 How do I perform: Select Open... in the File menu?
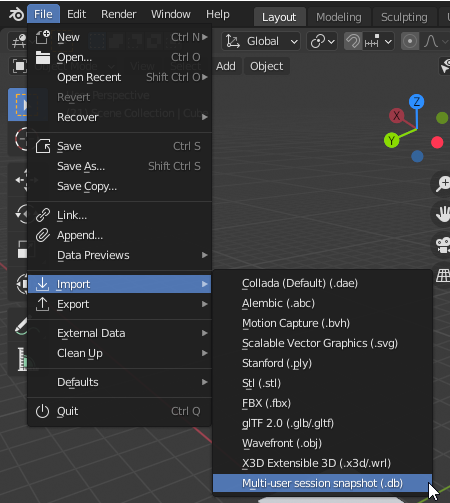(x=119, y=57)
